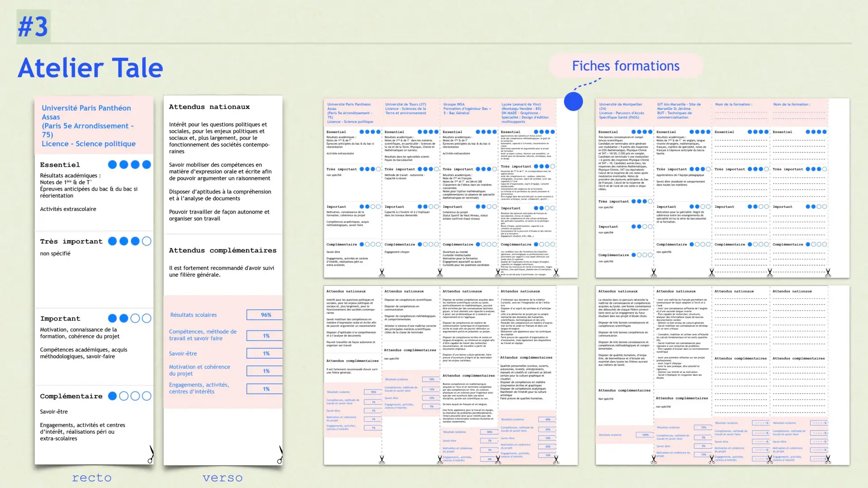
Task: Select last empty circle of Complémentaire rating on recto
Action: pos(146,396)
